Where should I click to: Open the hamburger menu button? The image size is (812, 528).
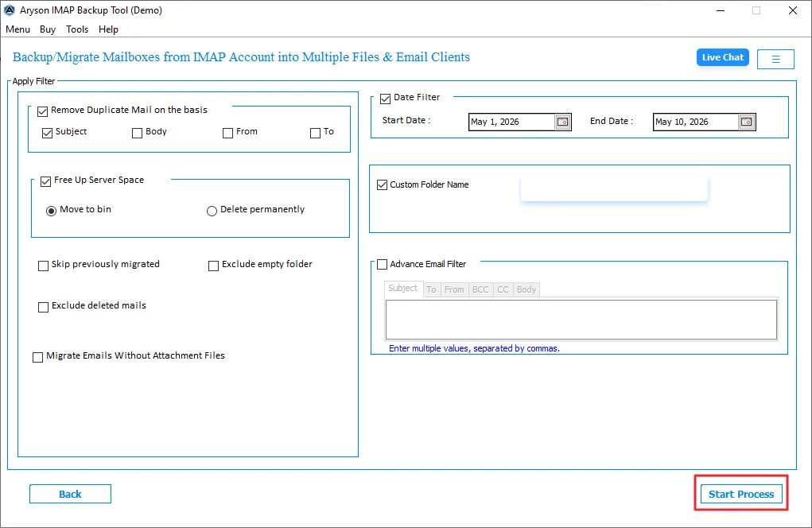(775, 59)
